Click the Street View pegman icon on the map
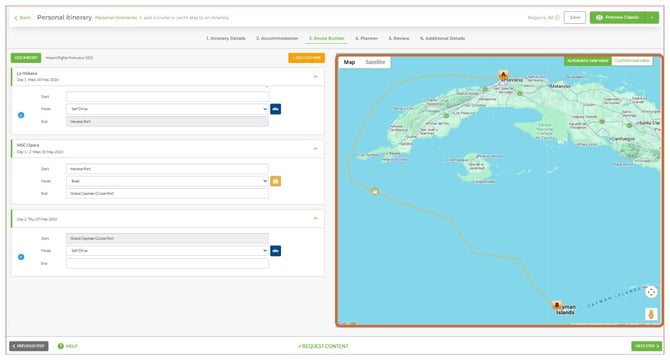 pyautogui.click(x=651, y=314)
